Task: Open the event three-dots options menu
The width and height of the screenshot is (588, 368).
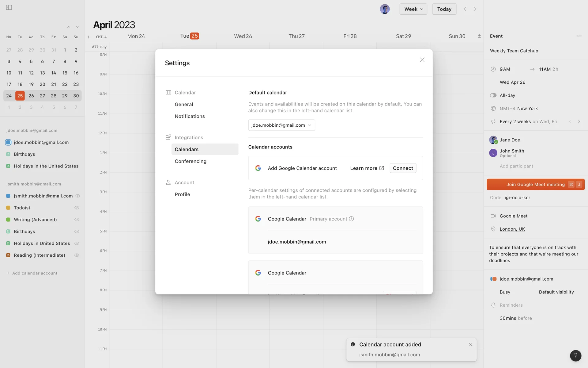Action: coord(579,36)
